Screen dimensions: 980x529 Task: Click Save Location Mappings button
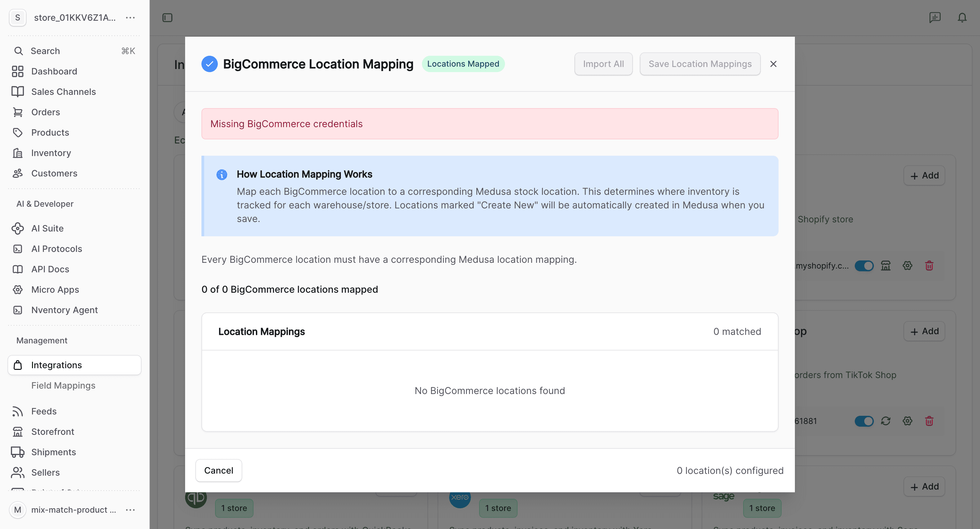(x=700, y=64)
